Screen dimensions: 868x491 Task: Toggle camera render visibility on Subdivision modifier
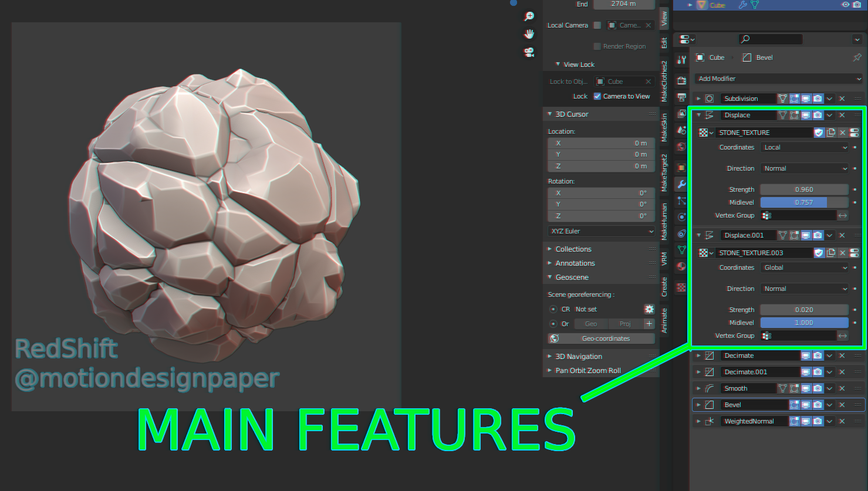(x=818, y=98)
